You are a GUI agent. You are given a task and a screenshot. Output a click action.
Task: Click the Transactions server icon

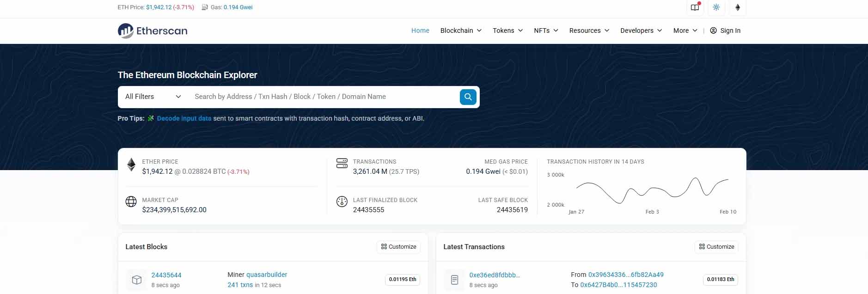[342, 163]
